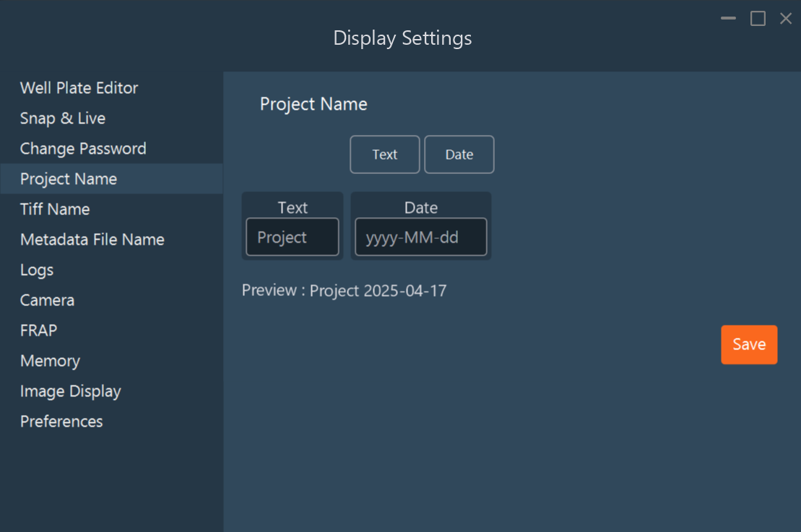View the Logs settings page
801x532 pixels.
pyautogui.click(x=37, y=270)
